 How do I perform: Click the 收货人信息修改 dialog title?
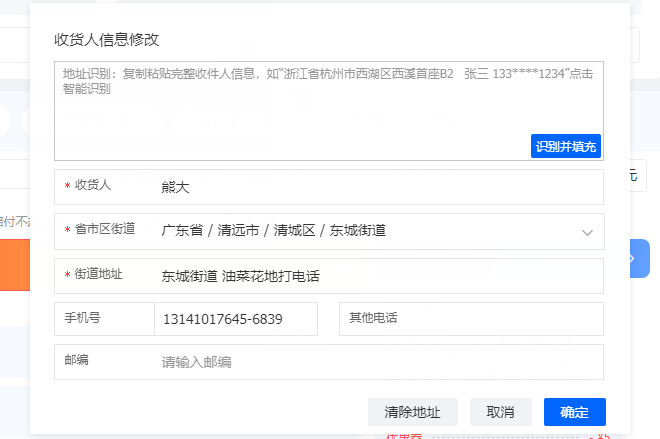tap(106, 40)
